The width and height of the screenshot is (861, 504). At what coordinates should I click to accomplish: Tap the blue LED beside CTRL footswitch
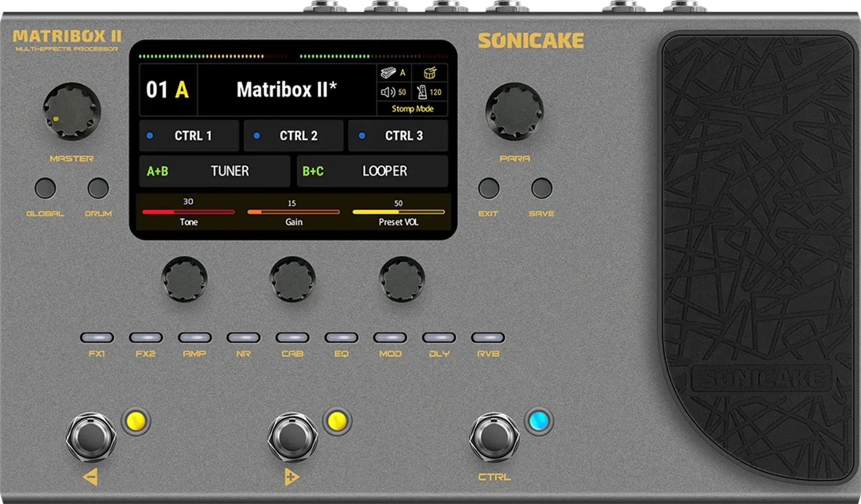pyautogui.click(x=539, y=421)
